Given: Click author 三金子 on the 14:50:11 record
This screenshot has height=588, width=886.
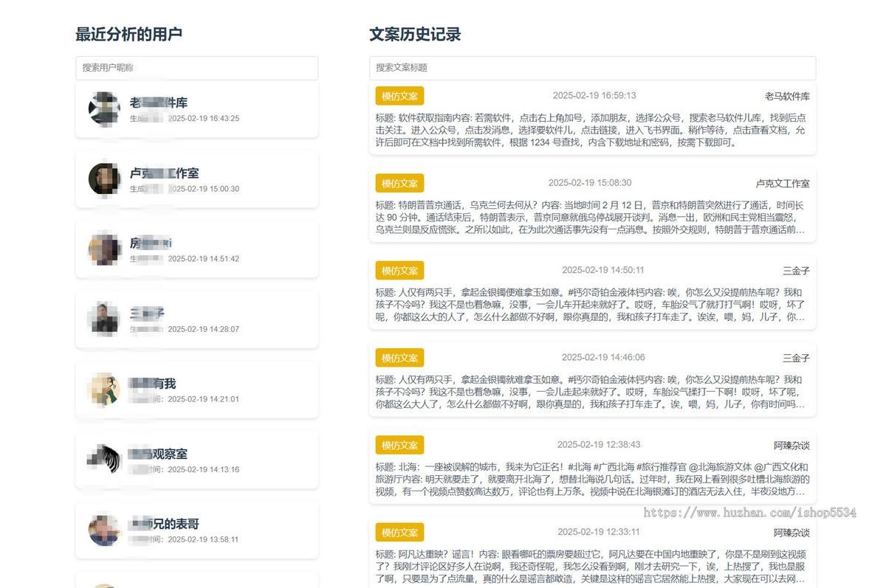Looking at the screenshot, I should point(797,271).
